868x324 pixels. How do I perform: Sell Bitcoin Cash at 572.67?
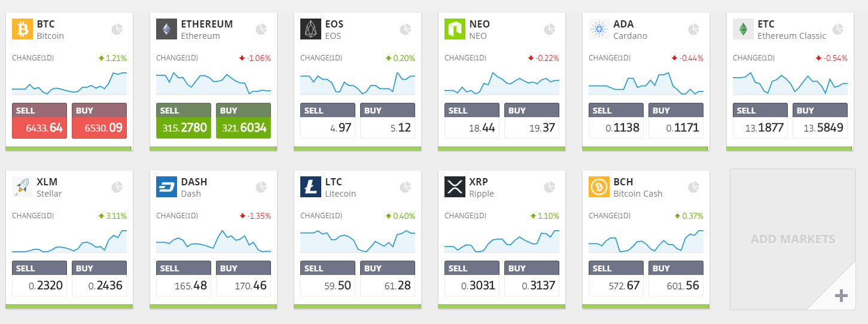coord(616,279)
